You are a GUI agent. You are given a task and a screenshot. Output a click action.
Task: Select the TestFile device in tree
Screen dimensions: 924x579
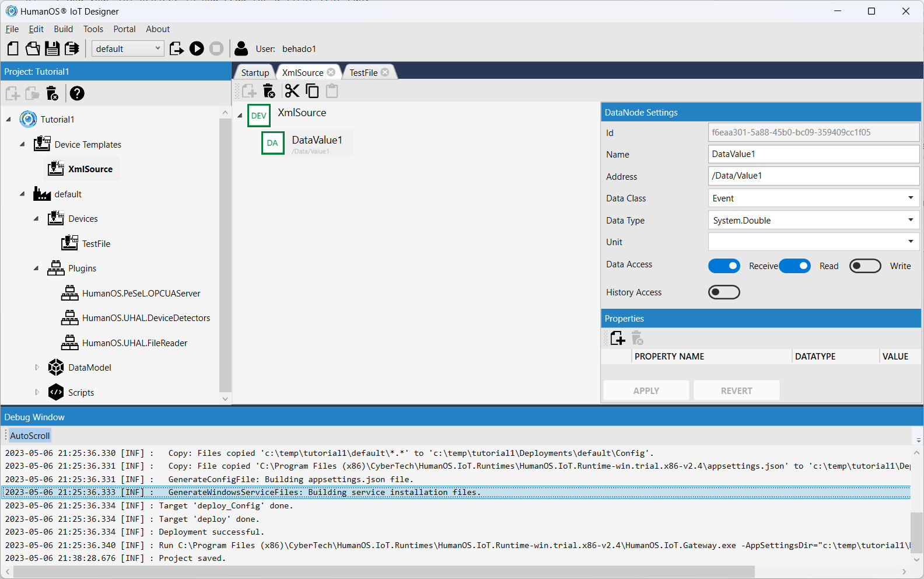point(96,244)
